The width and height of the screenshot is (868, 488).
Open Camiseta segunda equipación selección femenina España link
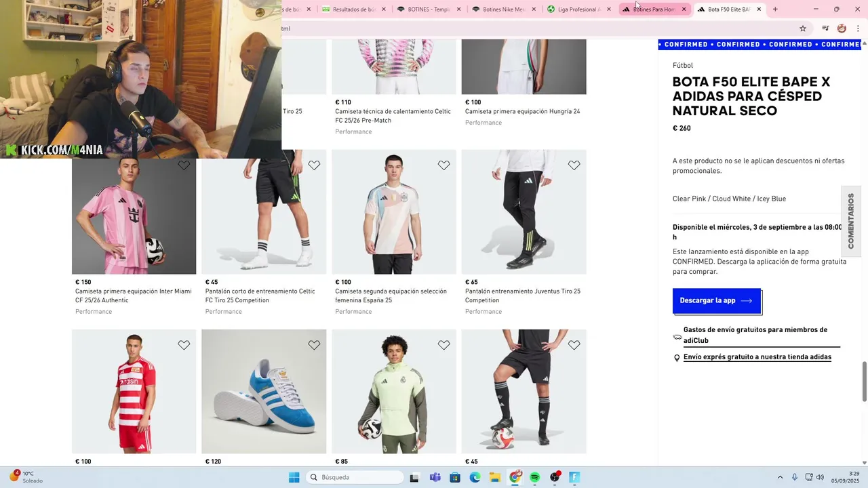pos(391,296)
